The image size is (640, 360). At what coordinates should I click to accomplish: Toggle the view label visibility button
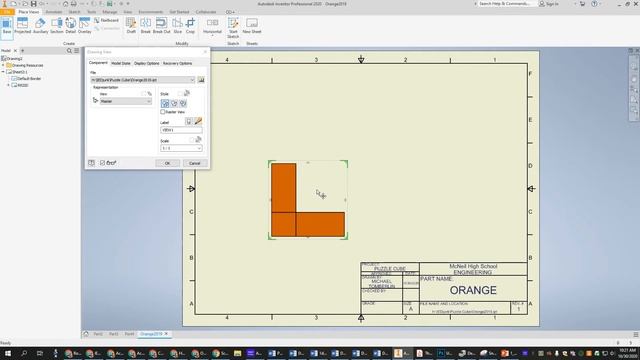[189, 121]
